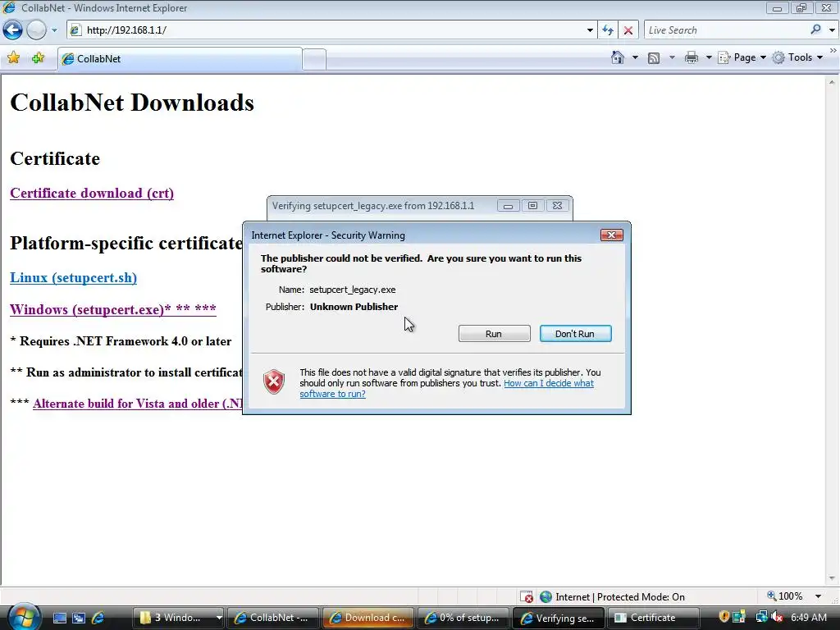Click the Windows Security alert tray icon
Viewport: 840px width, 630px height.
[724, 617]
